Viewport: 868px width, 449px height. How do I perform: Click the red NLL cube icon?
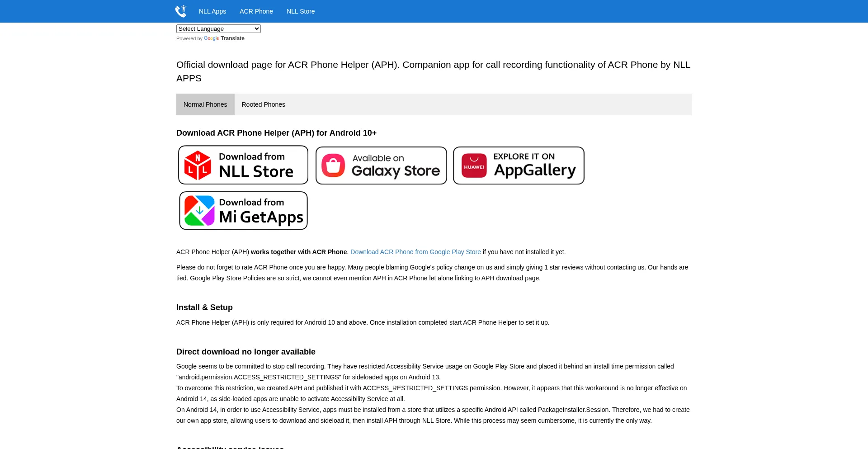(x=198, y=165)
